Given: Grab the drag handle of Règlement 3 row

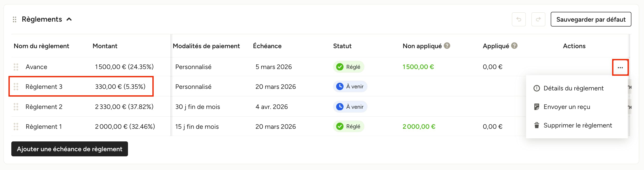Looking at the screenshot, I should point(16,87).
